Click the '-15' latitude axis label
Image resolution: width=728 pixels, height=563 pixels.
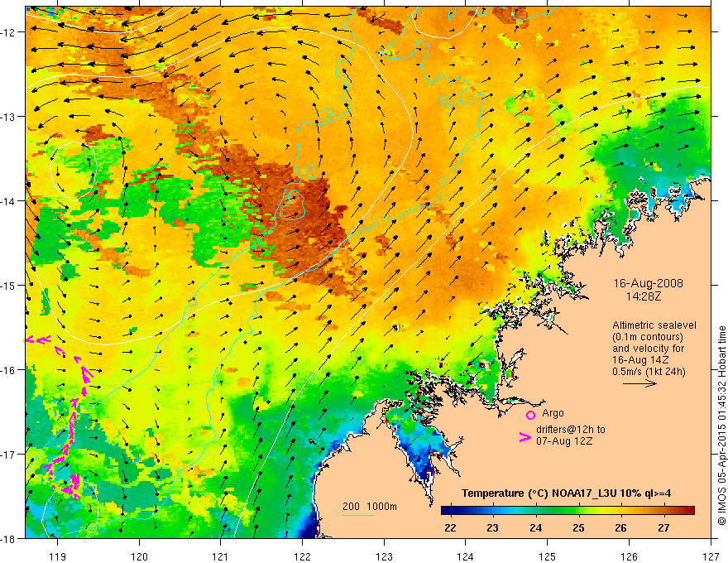pos(8,285)
